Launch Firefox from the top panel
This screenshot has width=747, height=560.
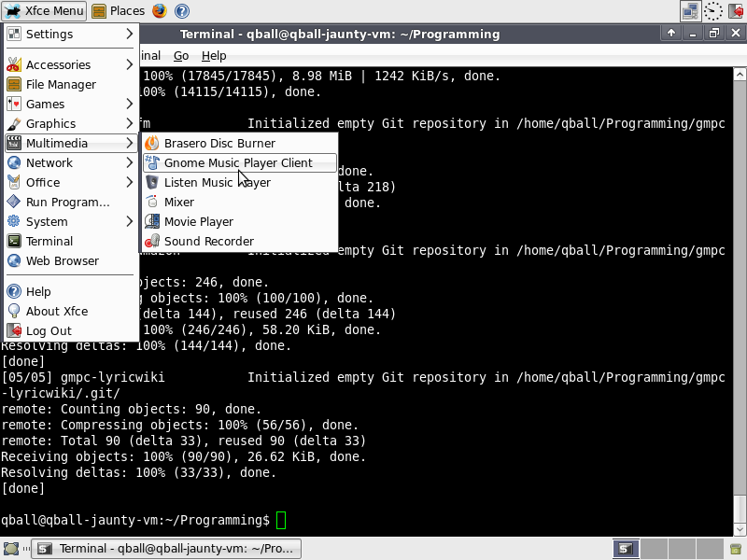(160, 11)
